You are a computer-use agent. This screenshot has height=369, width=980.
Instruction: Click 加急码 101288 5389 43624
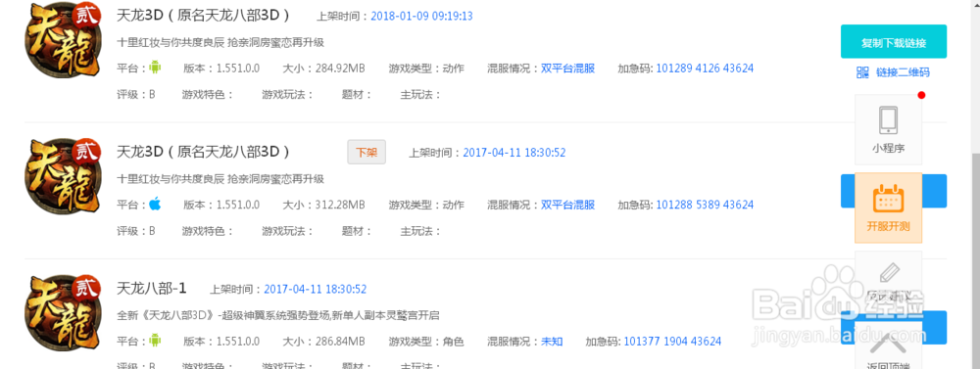click(705, 205)
